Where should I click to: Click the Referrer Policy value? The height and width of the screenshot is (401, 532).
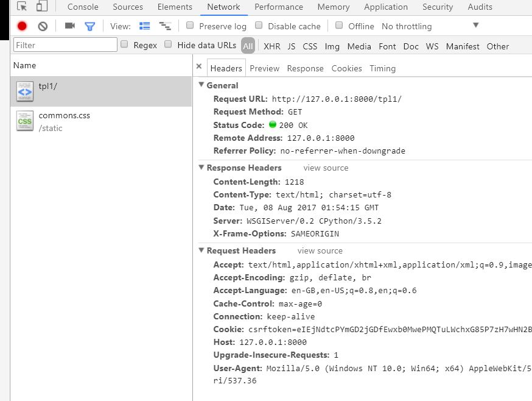click(x=343, y=151)
